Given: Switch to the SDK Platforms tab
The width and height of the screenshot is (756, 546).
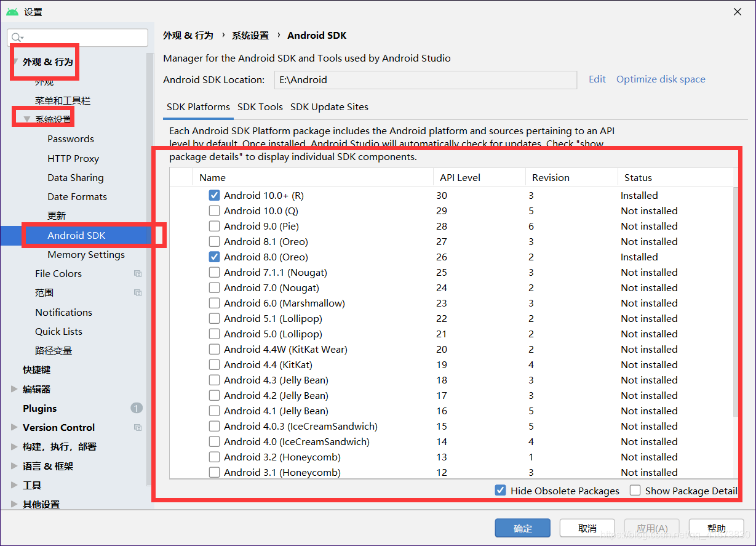Looking at the screenshot, I should click(198, 107).
